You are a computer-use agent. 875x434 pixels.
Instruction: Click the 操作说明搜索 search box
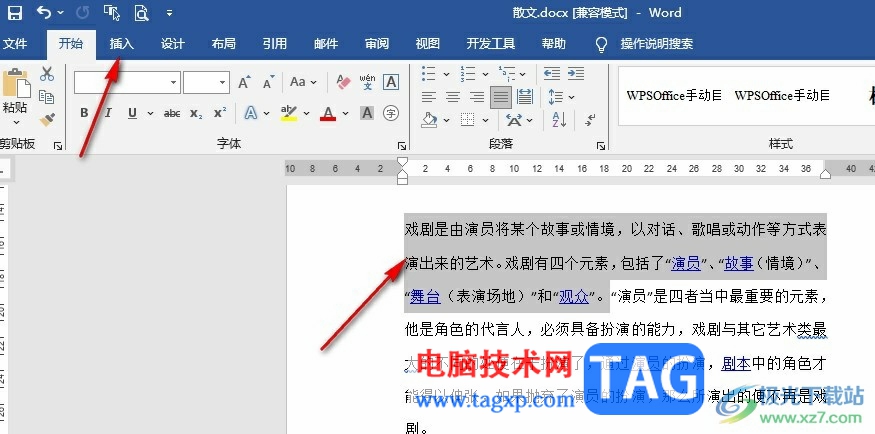coord(656,44)
